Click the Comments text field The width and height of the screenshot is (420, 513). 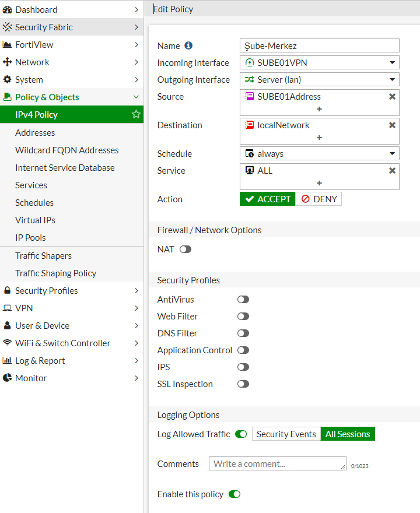277,463
